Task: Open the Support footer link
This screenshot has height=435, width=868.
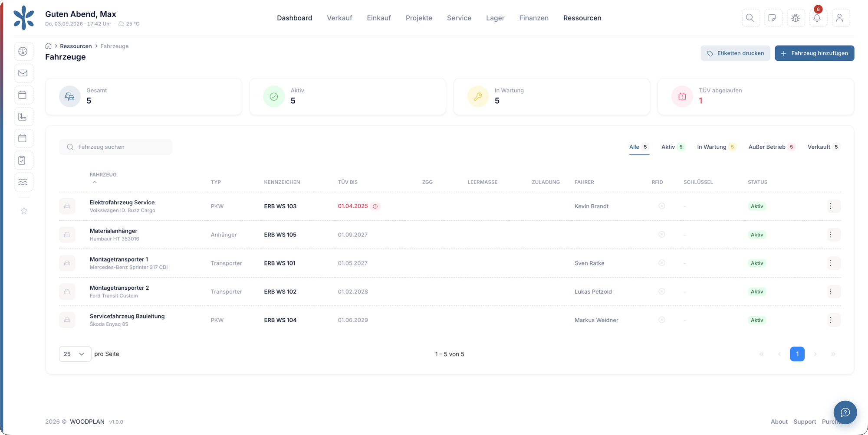Action: (x=805, y=422)
